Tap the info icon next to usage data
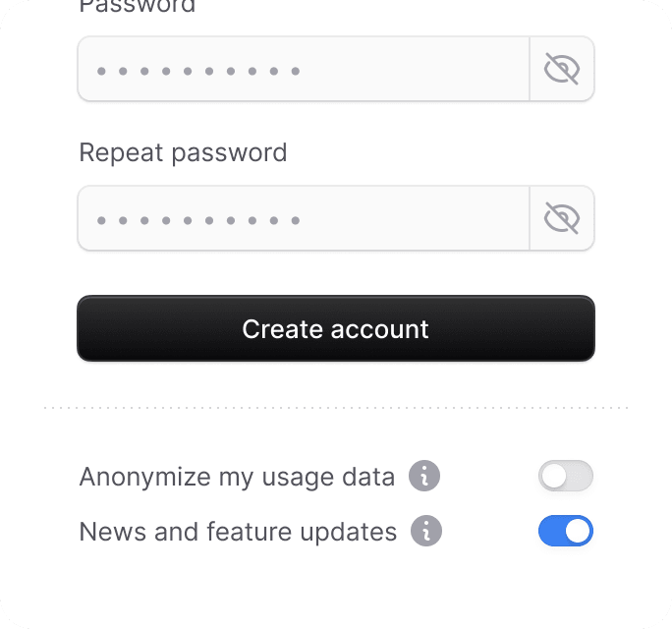Screen dimensions: 672x629 pos(424,476)
